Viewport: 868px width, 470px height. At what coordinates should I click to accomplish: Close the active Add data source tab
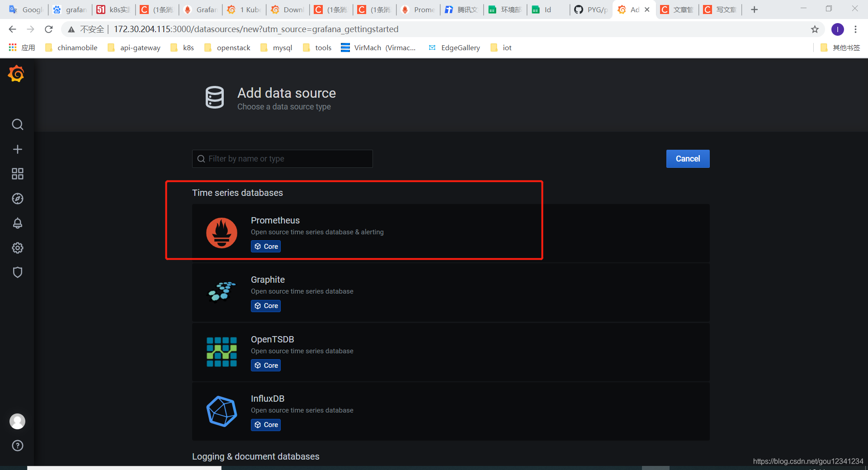click(x=647, y=9)
